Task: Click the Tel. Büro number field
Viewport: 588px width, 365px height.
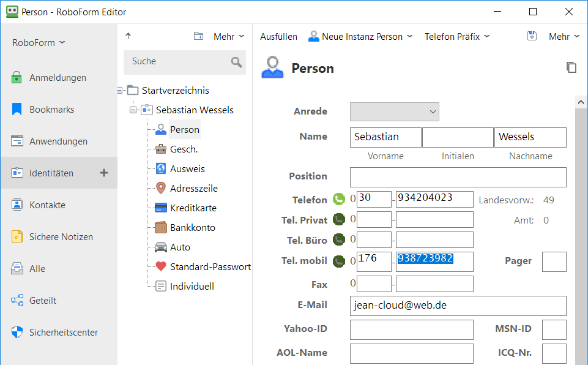Action: point(434,239)
